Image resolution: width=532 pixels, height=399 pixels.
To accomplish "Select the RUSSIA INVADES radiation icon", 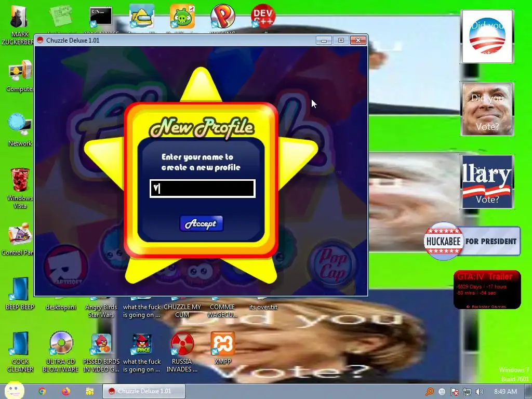I will (x=182, y=343).
